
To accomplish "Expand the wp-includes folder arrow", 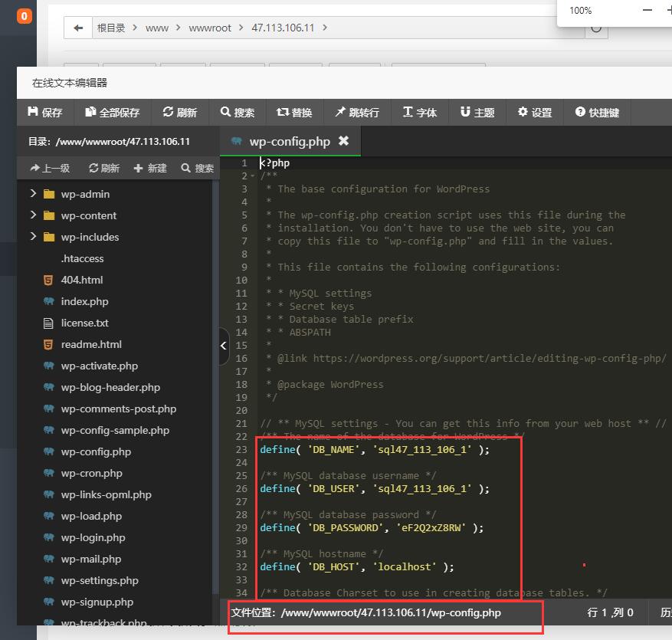I will 33,237.
